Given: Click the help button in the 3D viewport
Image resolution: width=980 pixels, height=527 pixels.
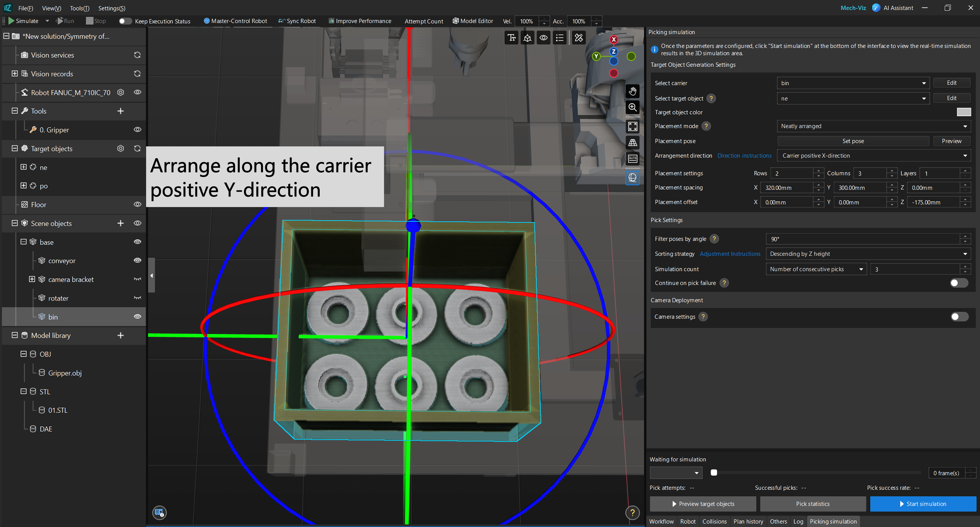Looking at the screenshot, I should click(x=632, y=512).
